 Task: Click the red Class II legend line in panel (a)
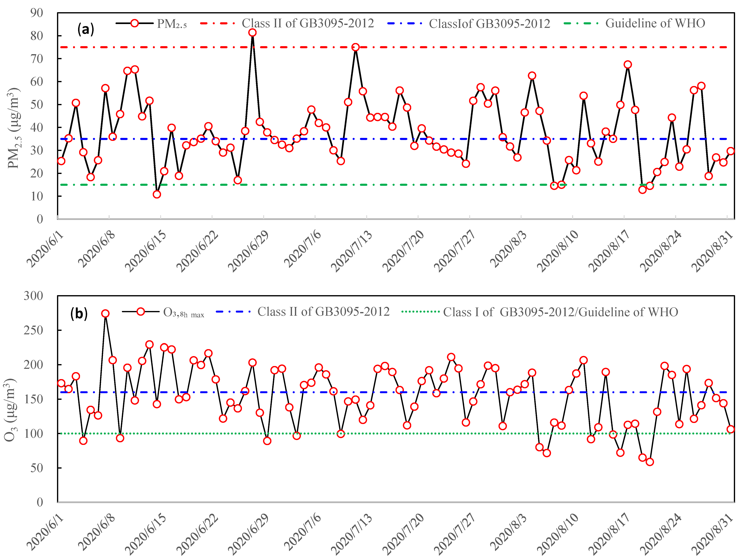218,23
